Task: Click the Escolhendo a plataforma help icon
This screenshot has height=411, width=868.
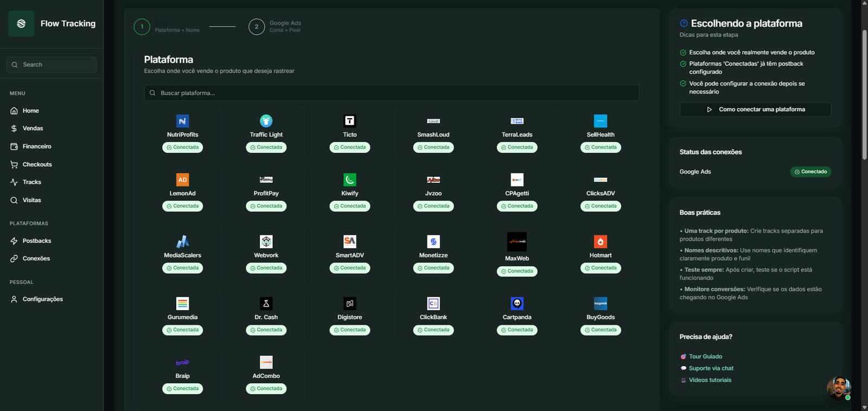Action: 684,23
